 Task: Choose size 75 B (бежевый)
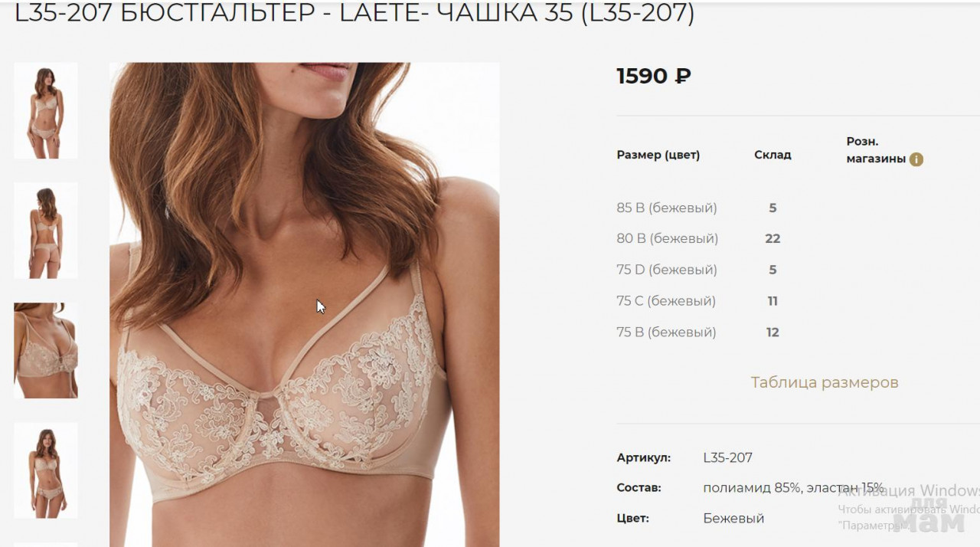(666, 332)
